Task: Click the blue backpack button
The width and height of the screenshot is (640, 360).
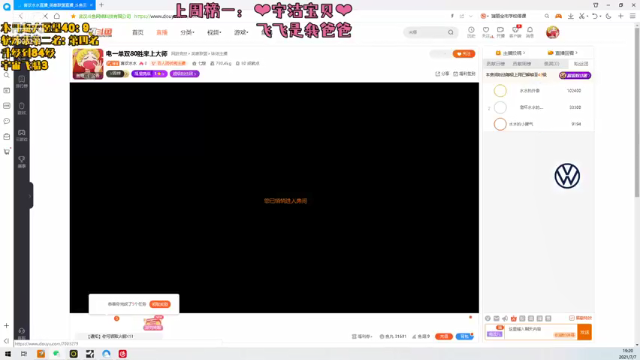Action: 464,336
